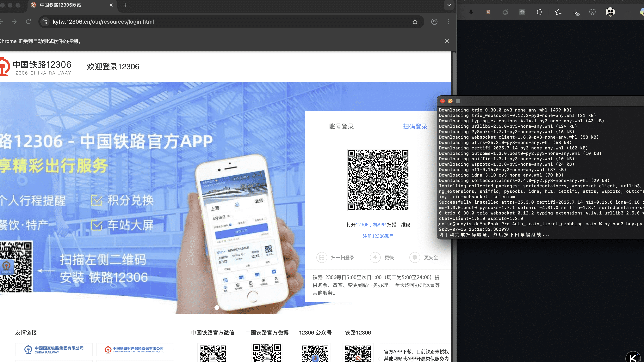Switch to 账号登录 tab
This screenshot has height=362, width=644.
(341, 126)
